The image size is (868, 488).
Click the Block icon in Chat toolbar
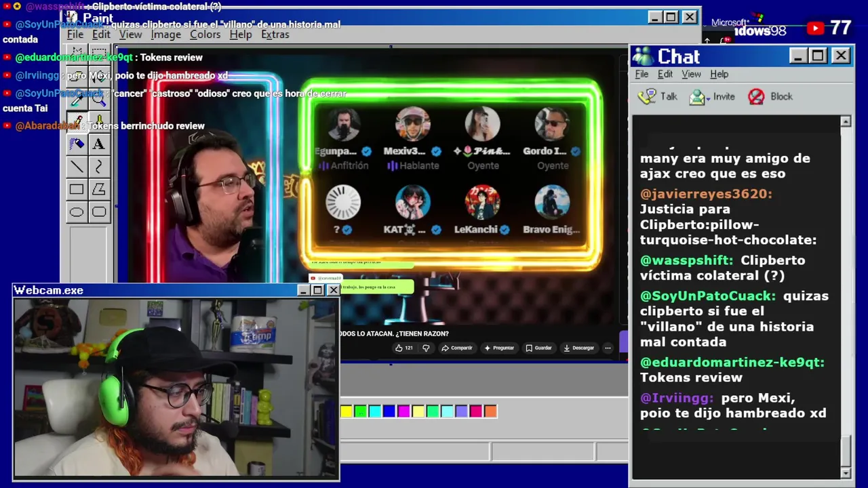coord(756,97)
